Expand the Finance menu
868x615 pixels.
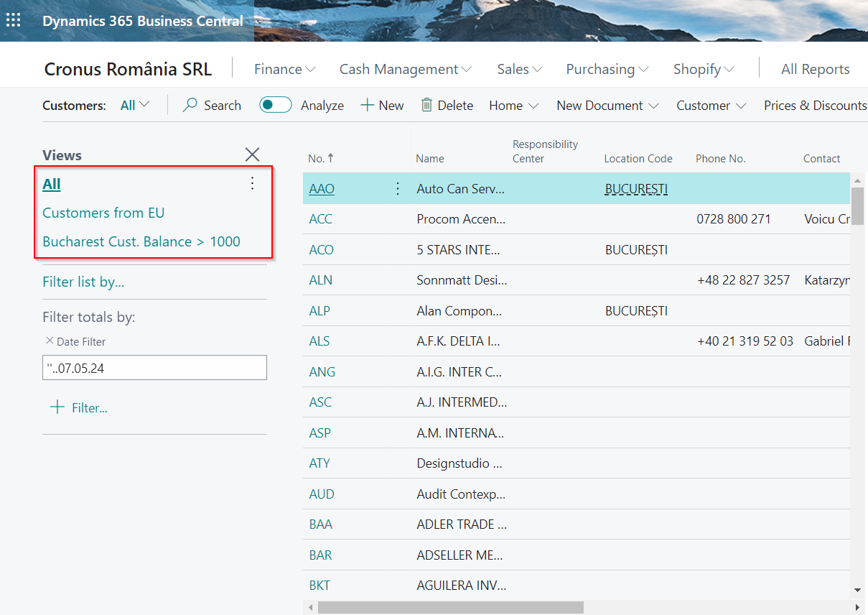tap(285, 69)
